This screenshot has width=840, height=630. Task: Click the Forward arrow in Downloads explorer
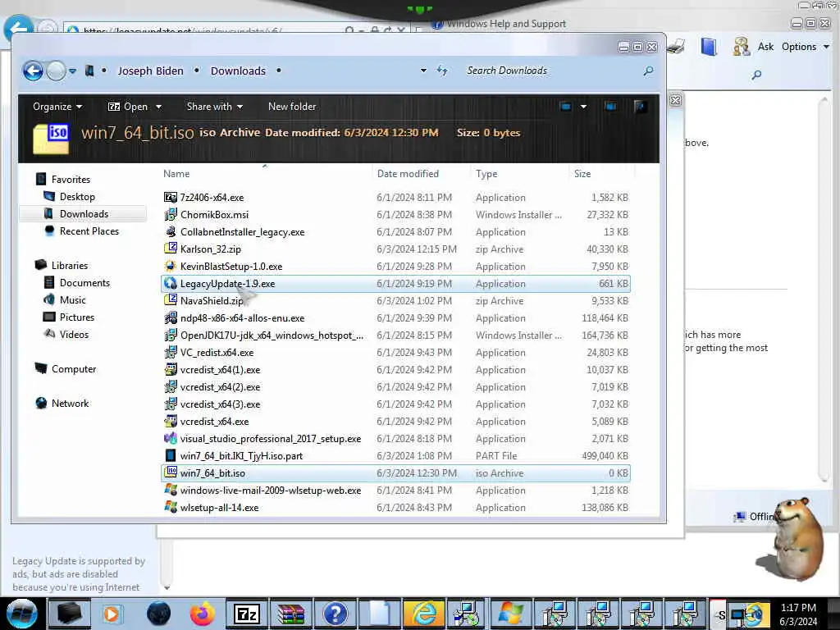pyautogui.click(x=56, y=71)
